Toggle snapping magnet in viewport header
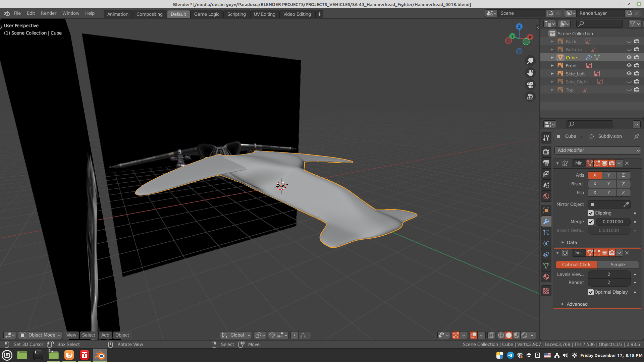 272,335
